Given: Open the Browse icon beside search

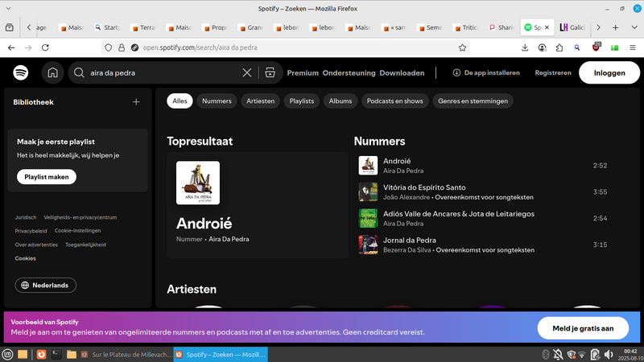Looking at the screenshot, I should (270, 72).
